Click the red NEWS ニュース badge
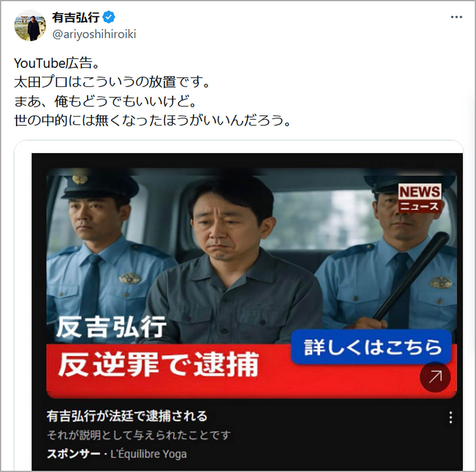476x472 pixels. 420,198
